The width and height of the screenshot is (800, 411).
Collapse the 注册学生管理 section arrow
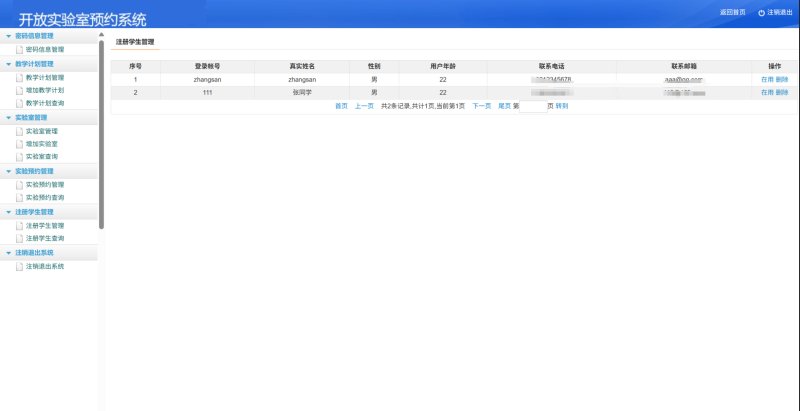[x=8, y=212]
